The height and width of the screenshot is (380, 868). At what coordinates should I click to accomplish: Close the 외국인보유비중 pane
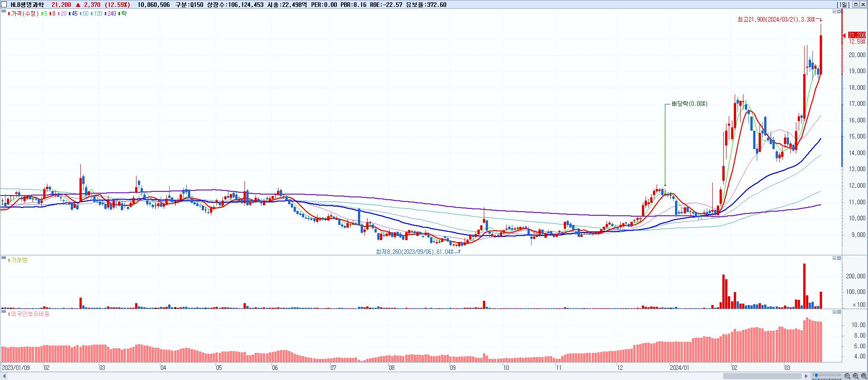839,312
